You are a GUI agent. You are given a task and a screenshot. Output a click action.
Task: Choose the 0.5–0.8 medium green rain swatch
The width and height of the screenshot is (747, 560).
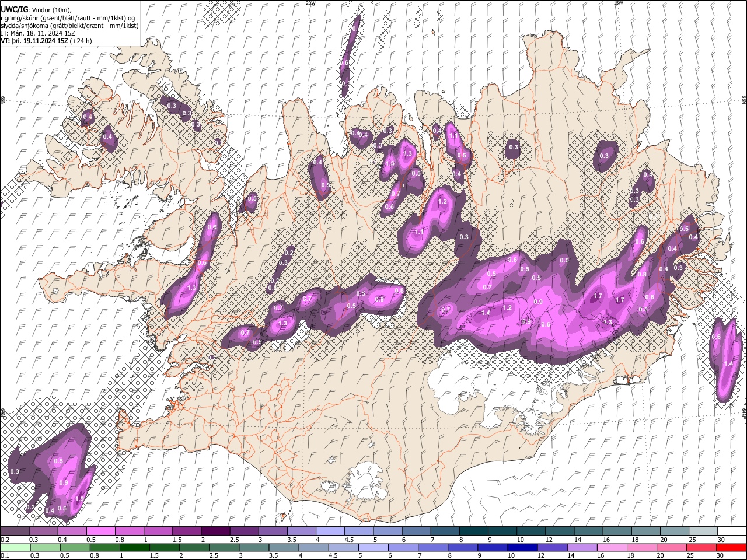(75, 547)
